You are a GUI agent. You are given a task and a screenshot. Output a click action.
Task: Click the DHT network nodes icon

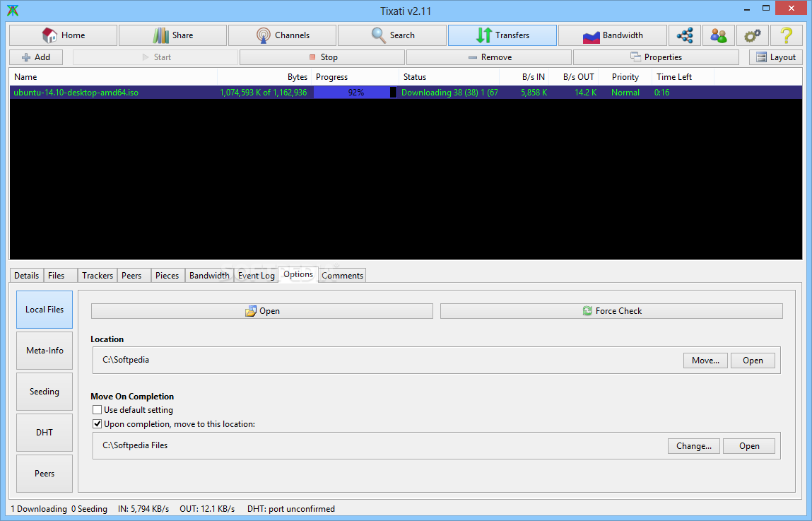(x=685, y=35)
